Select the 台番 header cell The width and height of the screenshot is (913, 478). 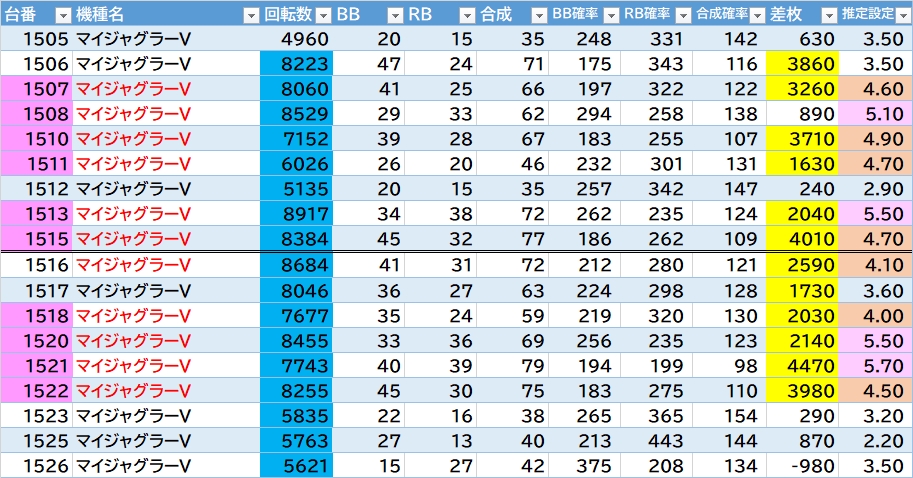click(36, 14)
